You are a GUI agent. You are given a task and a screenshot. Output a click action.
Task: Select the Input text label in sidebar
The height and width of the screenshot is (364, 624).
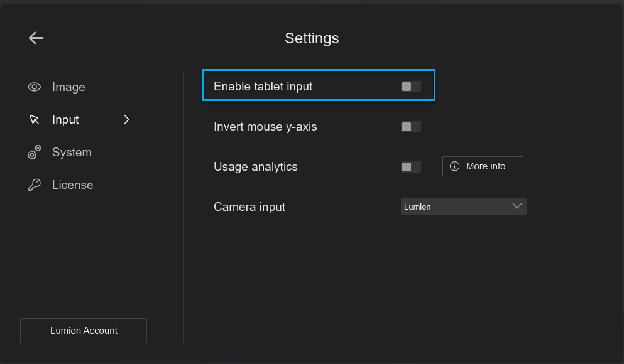(x=65, y=120)
